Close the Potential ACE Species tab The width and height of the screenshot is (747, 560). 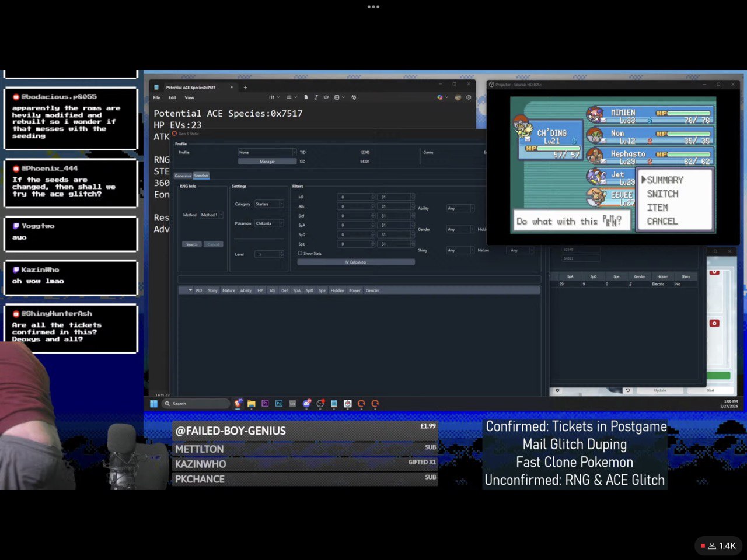(232, 87)
